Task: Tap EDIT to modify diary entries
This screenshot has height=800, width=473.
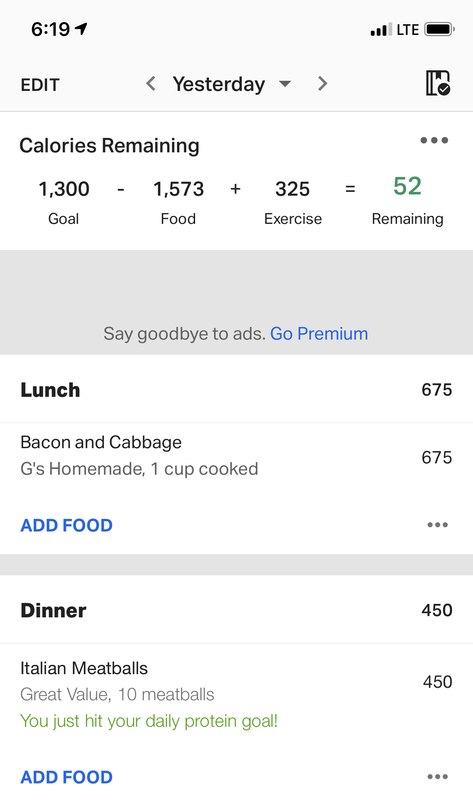Action: (40, 85)
